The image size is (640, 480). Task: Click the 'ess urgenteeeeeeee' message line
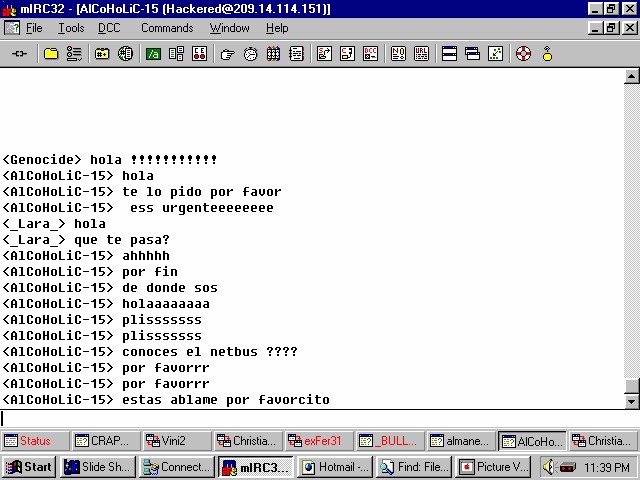pyautogui.click(x=138, y=208)
